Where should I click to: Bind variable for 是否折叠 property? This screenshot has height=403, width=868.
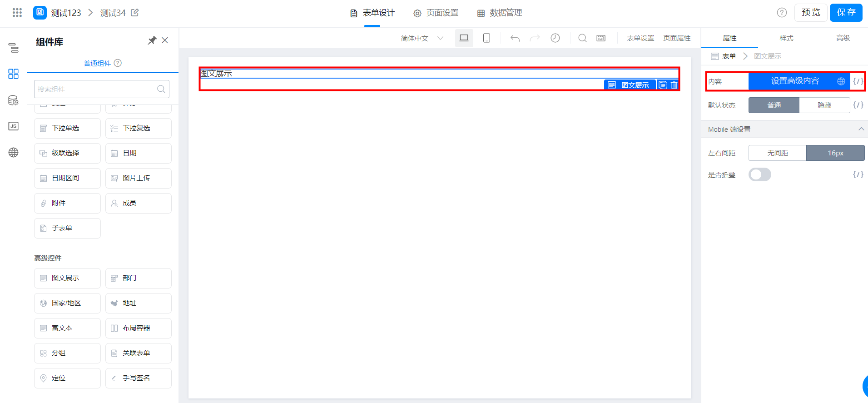858,174
